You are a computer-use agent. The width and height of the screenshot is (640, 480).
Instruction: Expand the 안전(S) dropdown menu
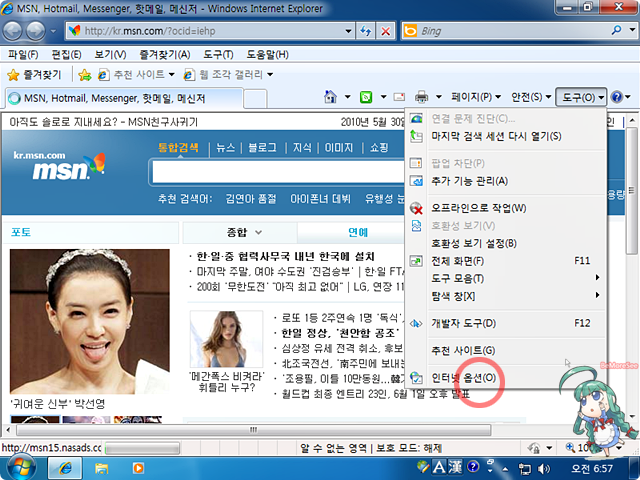click(531, 98)
